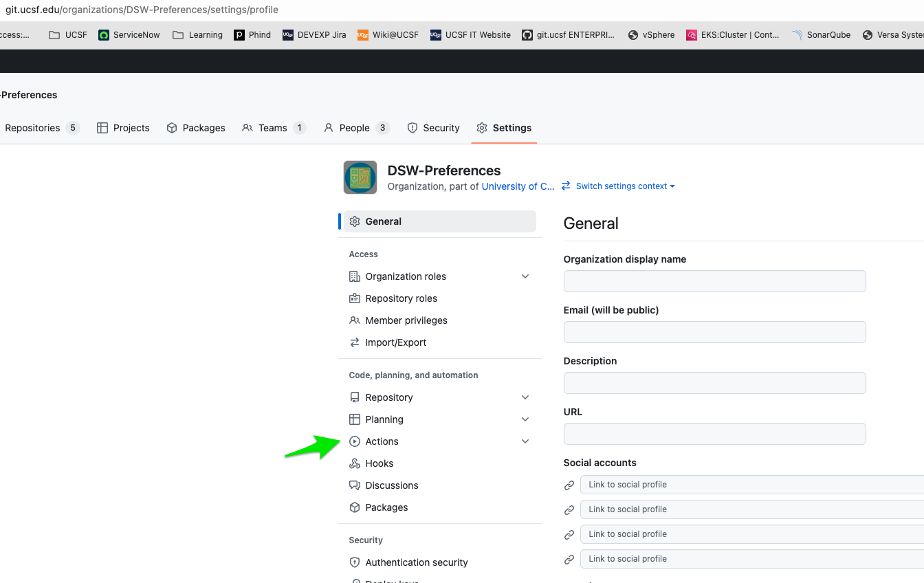
Task: Select the Hooks webhook icon
Action: click(x=354, y=463)
